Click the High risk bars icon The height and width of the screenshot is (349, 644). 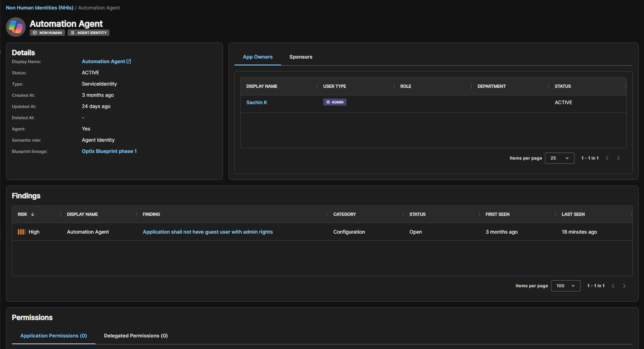coord(22,232)
